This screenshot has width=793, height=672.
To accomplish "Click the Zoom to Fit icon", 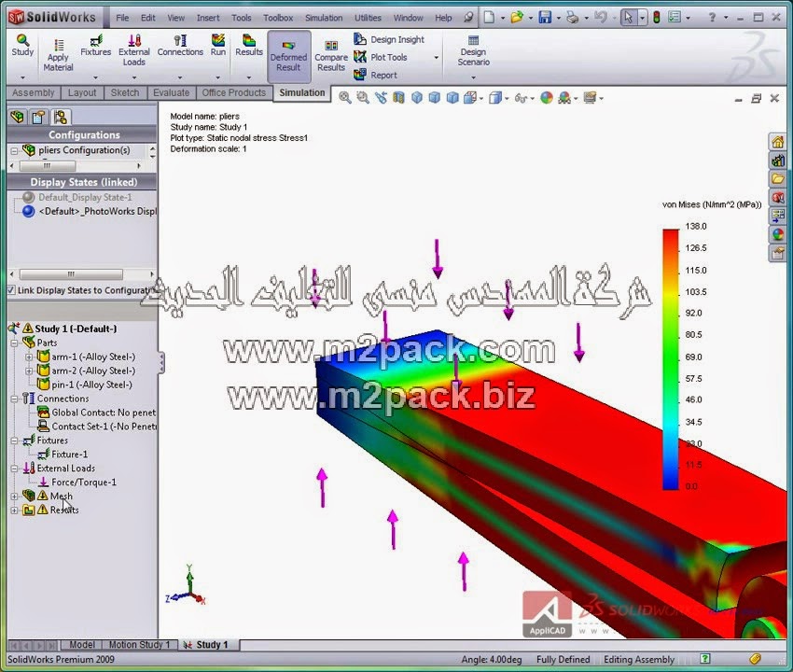I will pos(345,98).
